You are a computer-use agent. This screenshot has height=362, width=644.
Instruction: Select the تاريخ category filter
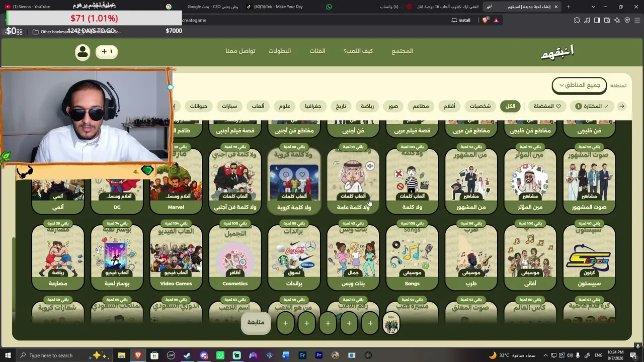click(x=341, y=106)
